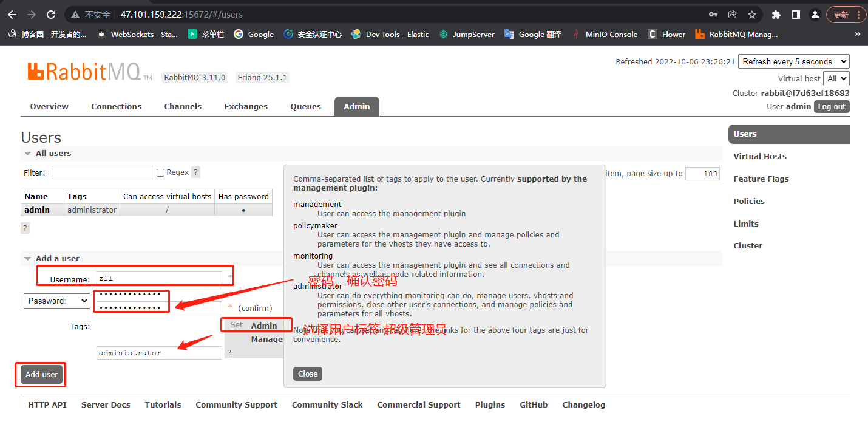Open the WebSockets bookmark

(x=137, y=35)
